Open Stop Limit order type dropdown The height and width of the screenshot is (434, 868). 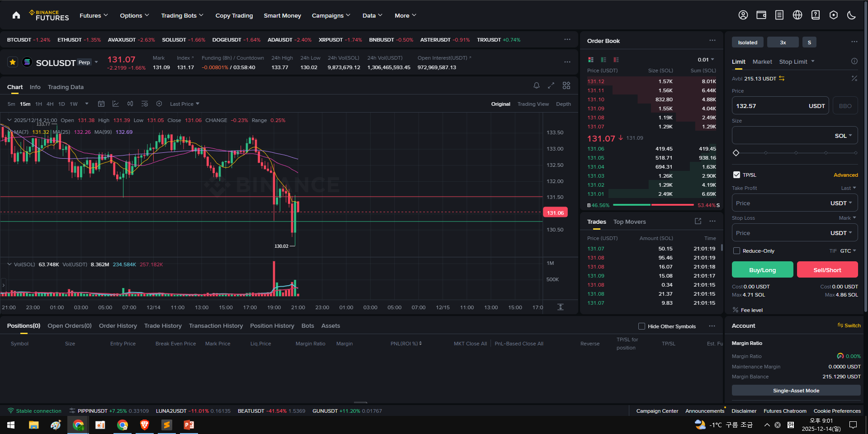[x=797, y=61]
